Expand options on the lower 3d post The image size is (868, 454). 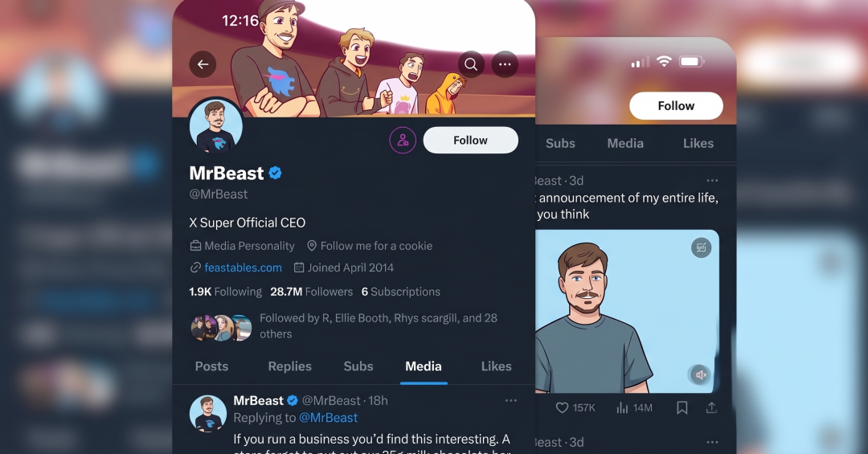pyautogui.click(x=712, y=442)
